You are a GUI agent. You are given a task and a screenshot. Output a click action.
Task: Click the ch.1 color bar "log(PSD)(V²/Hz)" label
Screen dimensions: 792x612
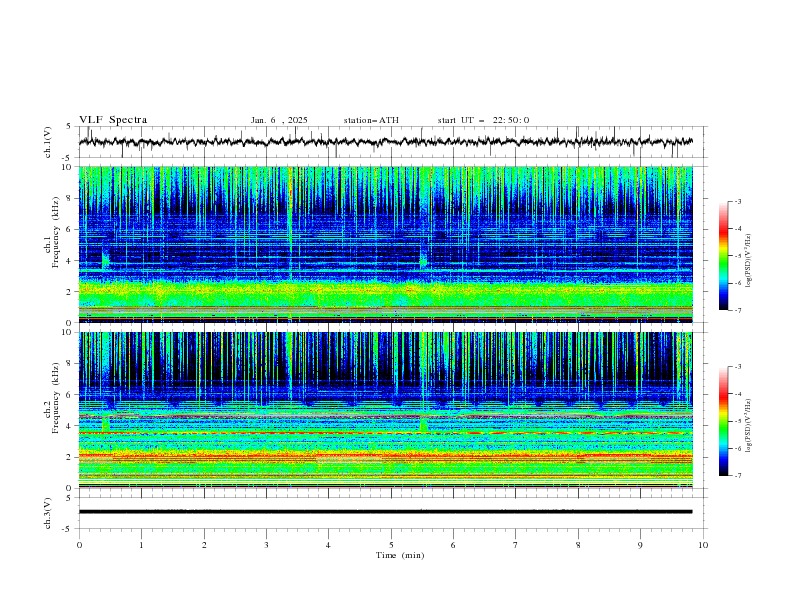coord(748,261)
